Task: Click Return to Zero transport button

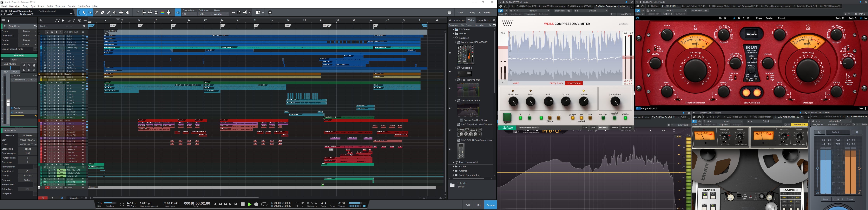Action: click(x=235, y=204)
